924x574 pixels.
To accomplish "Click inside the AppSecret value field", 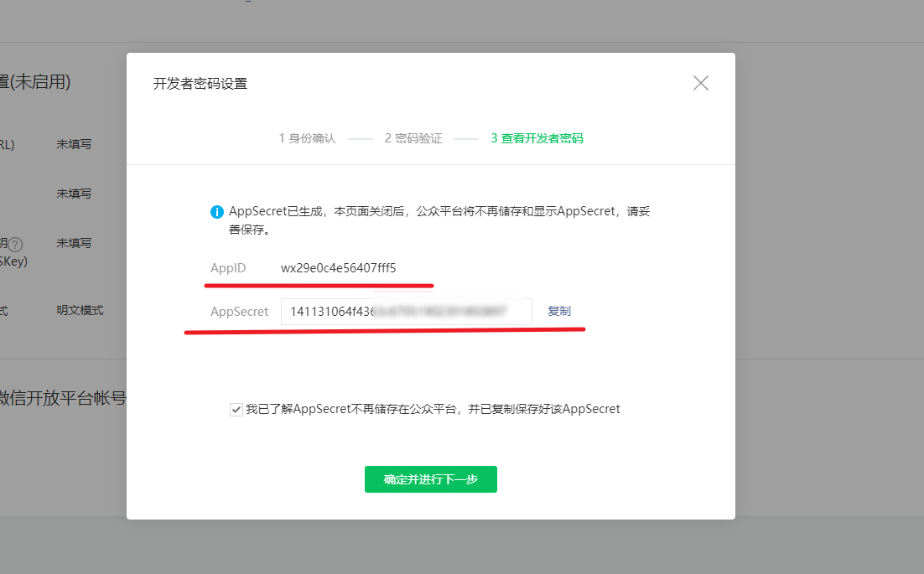I will pos(406,312).
